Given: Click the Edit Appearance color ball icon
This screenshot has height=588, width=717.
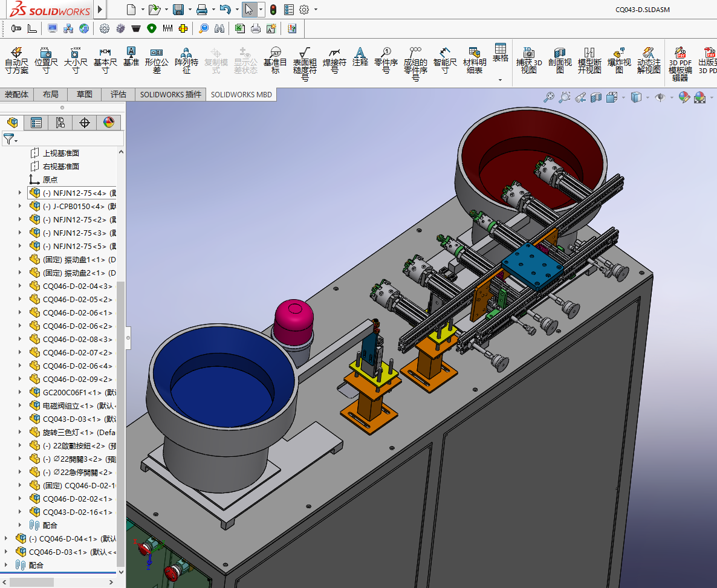Looking at the screenshot, I should point(684,97).
